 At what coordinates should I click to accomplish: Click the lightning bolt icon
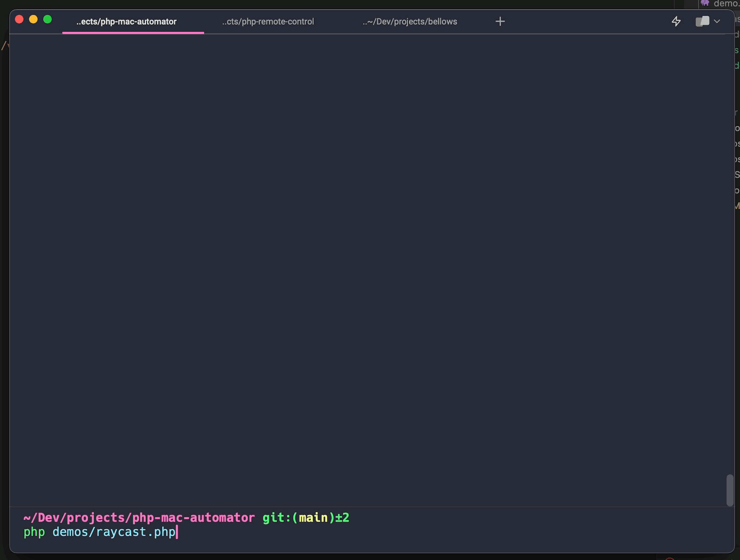pos(676,21)
